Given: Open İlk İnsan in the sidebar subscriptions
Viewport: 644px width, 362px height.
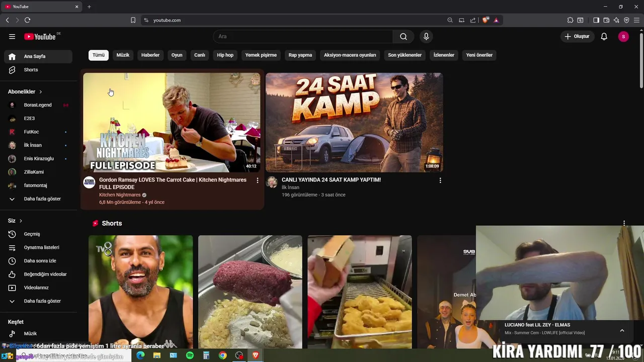Looking at the screenshot, I should click(38, 145).
